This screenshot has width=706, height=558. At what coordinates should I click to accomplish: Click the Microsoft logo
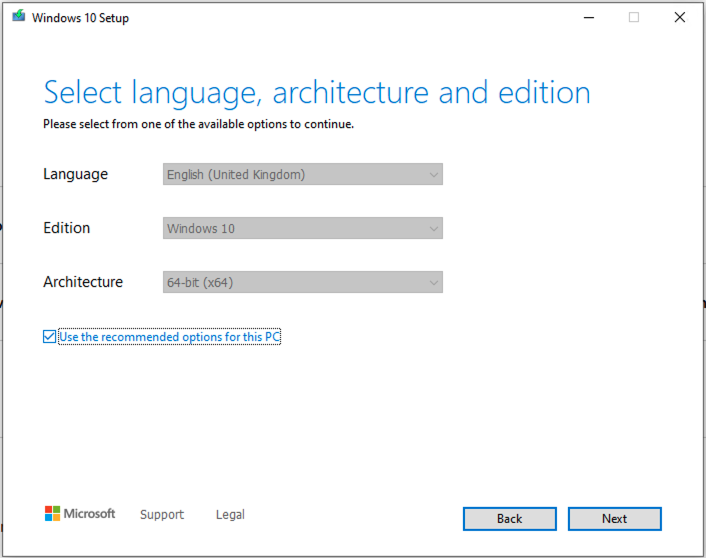(x=80, y=513)
